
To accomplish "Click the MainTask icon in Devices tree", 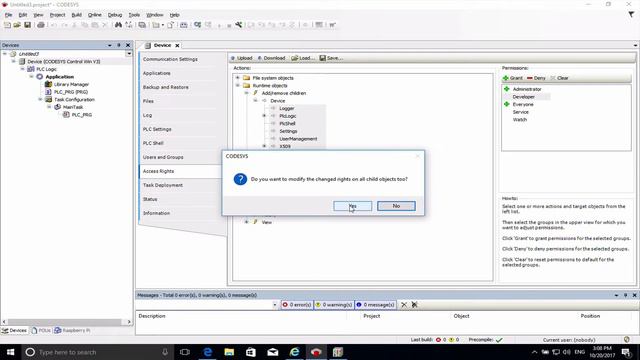I will [x=58, y=107].
